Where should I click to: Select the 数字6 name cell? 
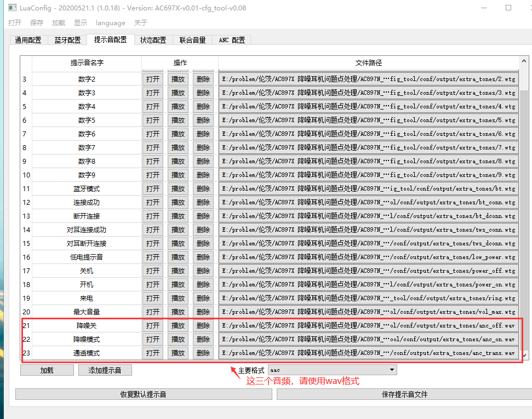pyautogui.click(x=87, y=134)
